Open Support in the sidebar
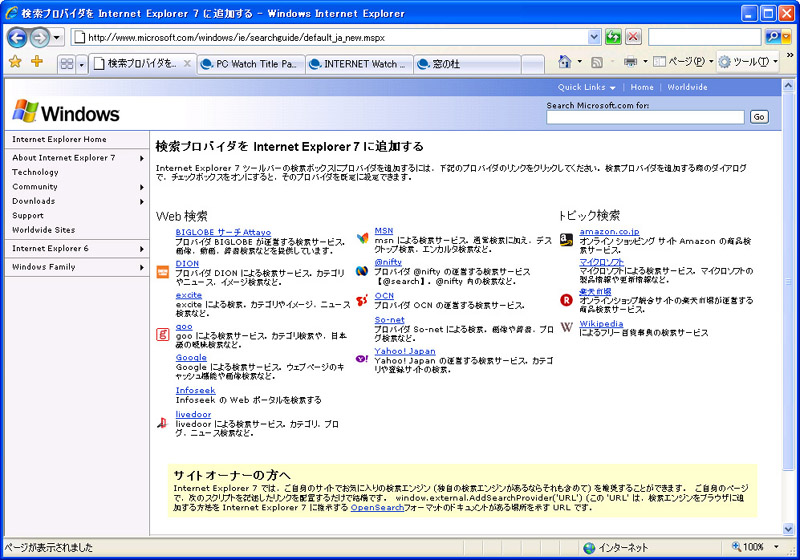Viewport: 800px width, 560px height. 28,216
